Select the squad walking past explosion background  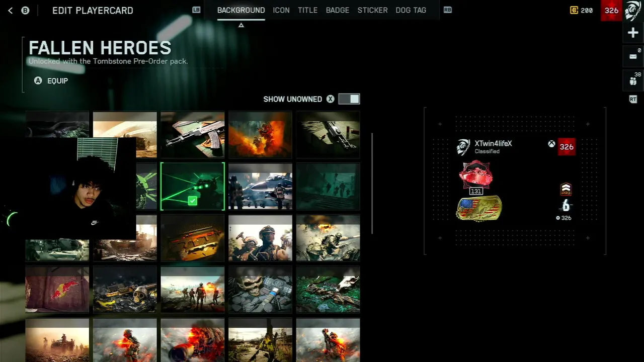192,290
